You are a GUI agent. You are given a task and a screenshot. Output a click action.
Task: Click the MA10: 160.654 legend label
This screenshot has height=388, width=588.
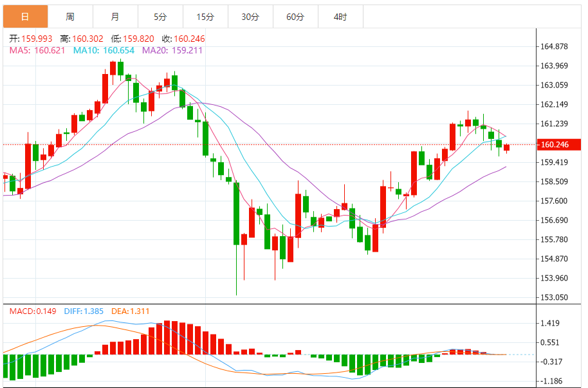pos(104,50)
